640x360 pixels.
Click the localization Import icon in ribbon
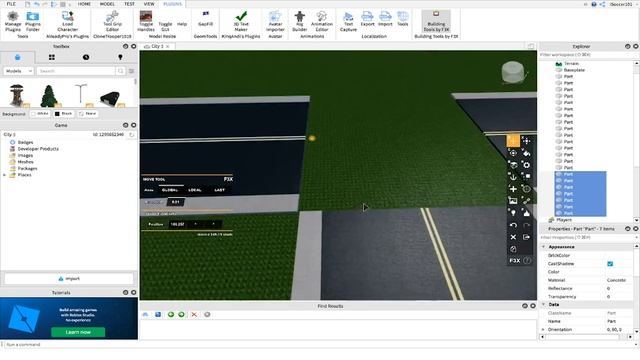point(385,19)
